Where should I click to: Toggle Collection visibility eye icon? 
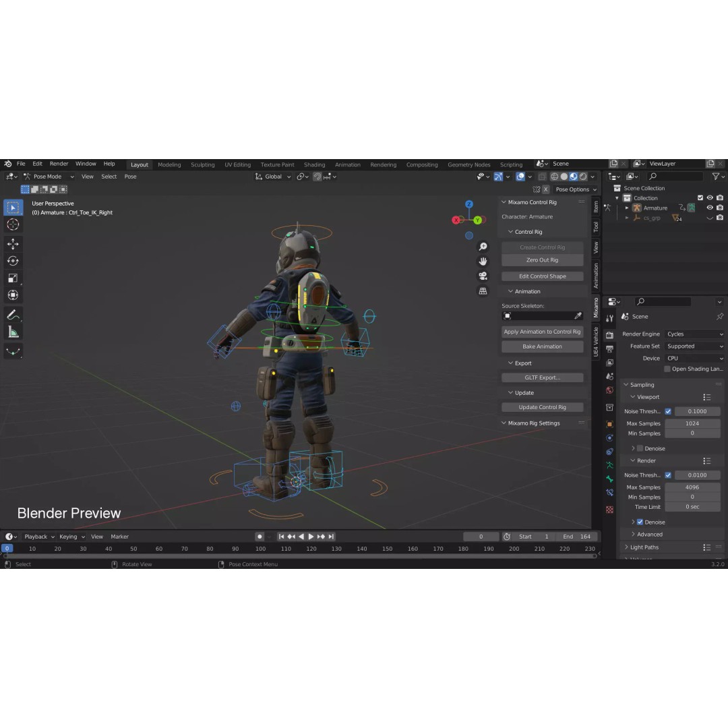710,198
